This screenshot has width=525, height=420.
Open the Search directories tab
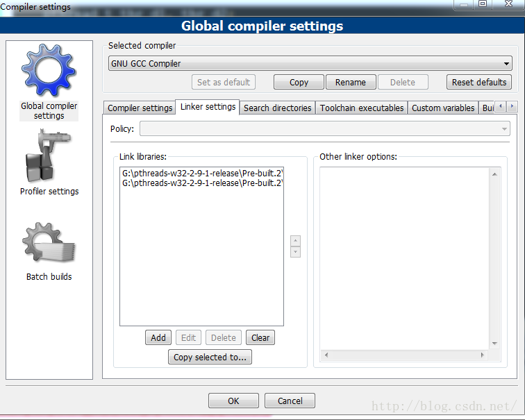277,108
